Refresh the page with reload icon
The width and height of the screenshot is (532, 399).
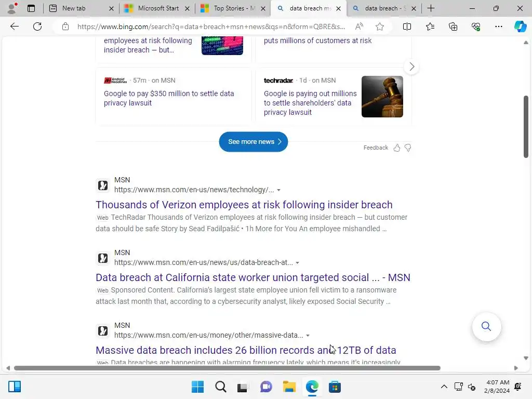coord(37,26)
